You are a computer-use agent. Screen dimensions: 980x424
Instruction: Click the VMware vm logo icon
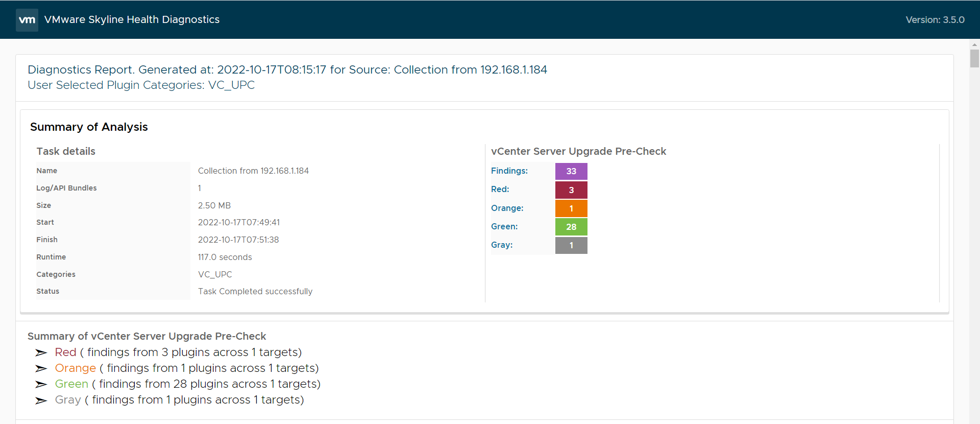pos(27,20)
